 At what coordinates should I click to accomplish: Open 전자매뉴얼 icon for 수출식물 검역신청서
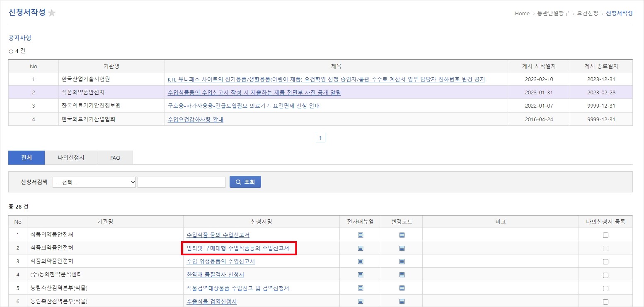click(x=361, y=302)
